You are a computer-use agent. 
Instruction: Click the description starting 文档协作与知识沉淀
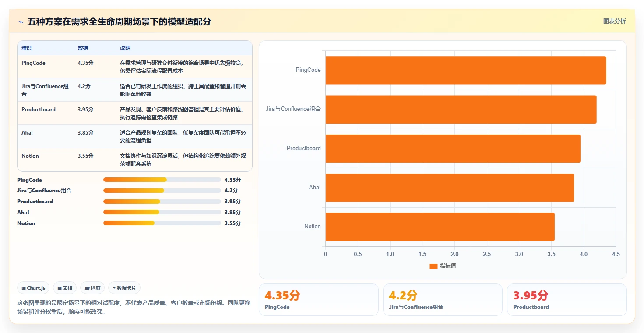183,159
